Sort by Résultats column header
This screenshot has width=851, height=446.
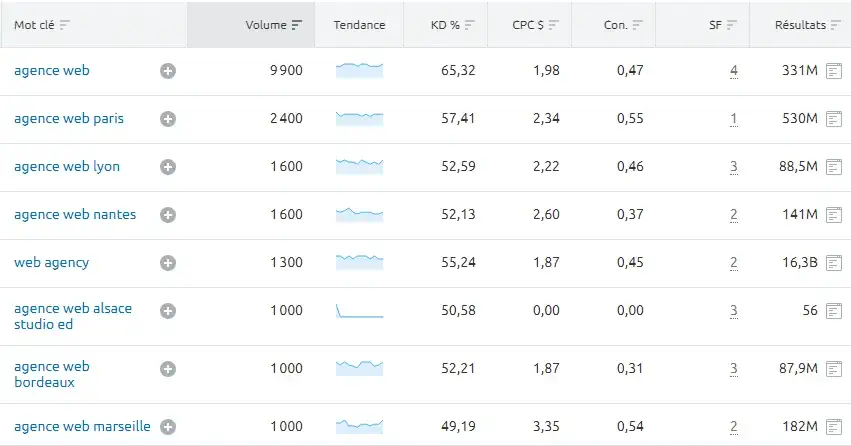click(807, 25)
